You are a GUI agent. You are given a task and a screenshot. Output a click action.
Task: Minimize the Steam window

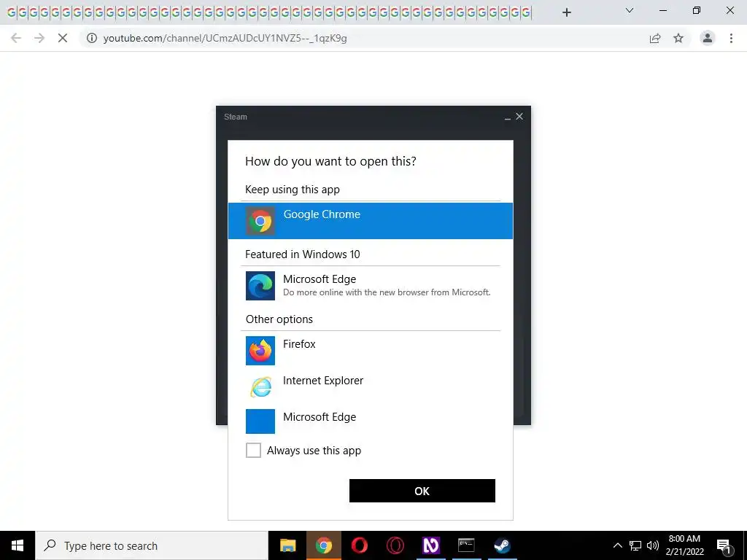(x=508, y=117)
